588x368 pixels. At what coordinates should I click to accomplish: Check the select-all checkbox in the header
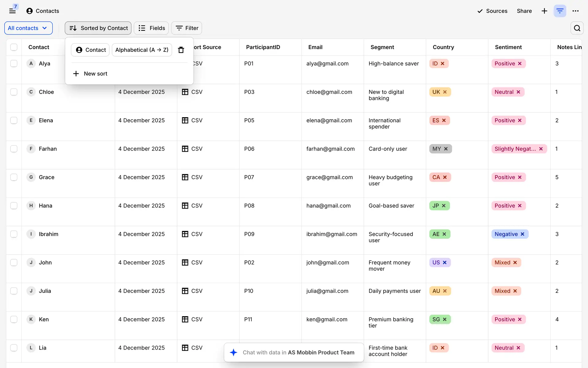coord(14,47)
